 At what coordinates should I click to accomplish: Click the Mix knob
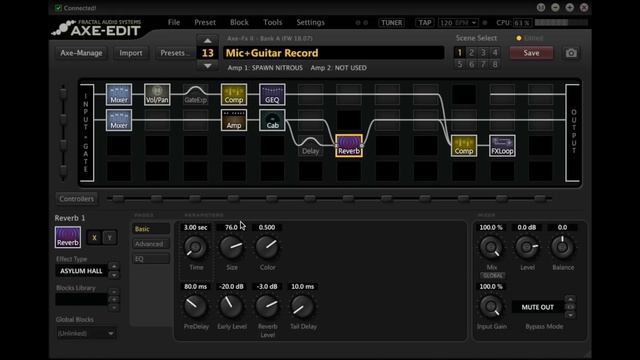tap(491, 248)
